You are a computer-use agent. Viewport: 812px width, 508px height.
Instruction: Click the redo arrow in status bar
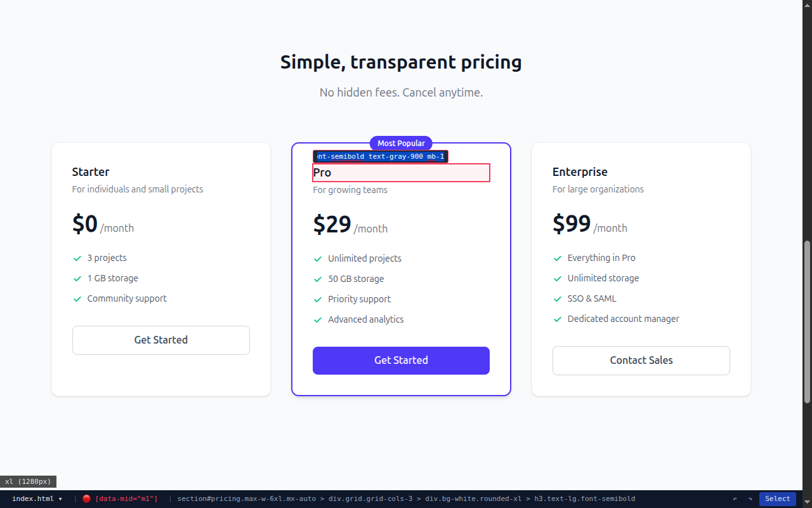click(x=750, y=499)
